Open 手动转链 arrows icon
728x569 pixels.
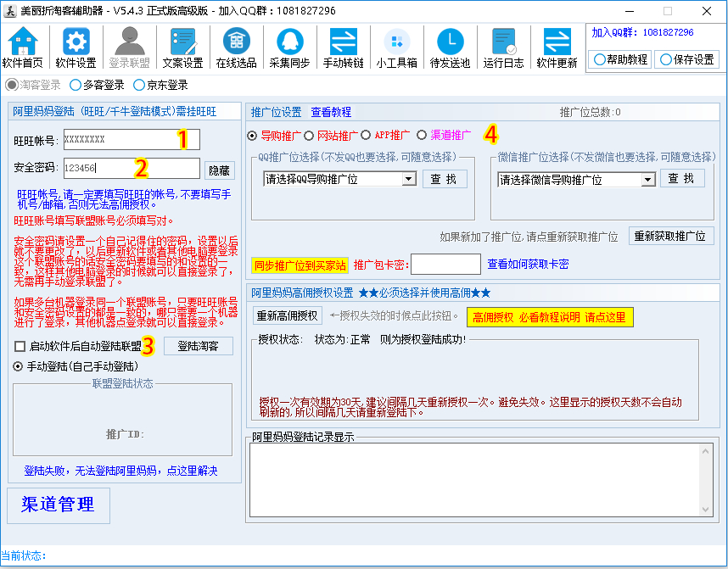click(343, 47)
